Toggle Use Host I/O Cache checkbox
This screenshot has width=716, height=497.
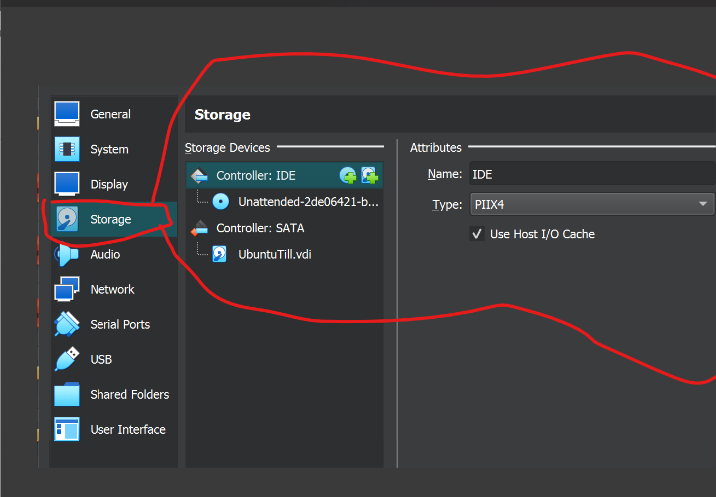point(477,234)
